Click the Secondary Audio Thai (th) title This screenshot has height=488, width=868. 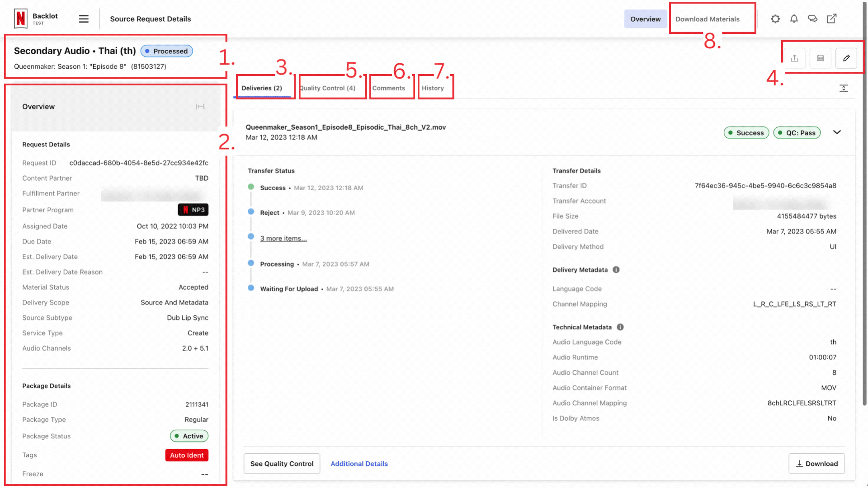75,51
